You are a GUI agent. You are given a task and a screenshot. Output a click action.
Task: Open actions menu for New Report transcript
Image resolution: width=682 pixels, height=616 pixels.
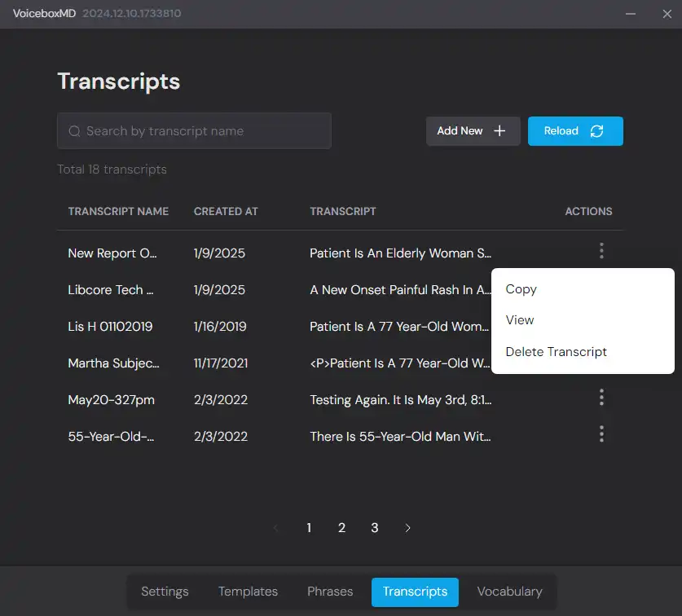tap(601, 251)
